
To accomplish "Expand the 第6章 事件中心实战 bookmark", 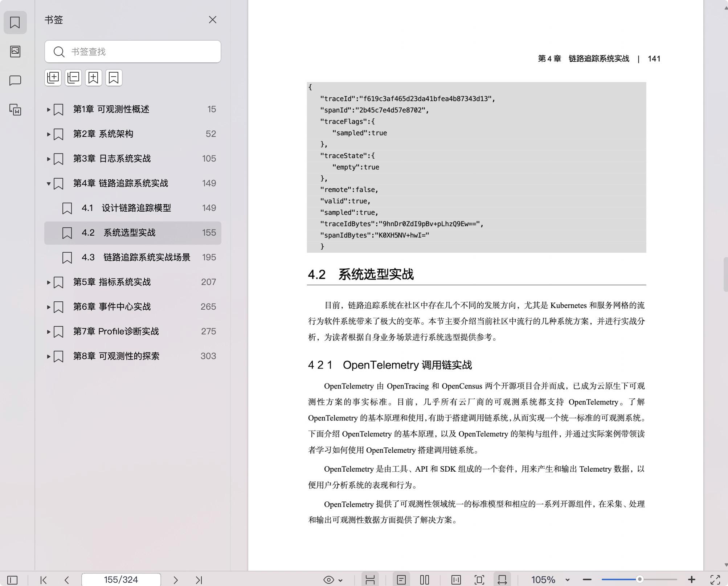I will click(x=48, y=307).
